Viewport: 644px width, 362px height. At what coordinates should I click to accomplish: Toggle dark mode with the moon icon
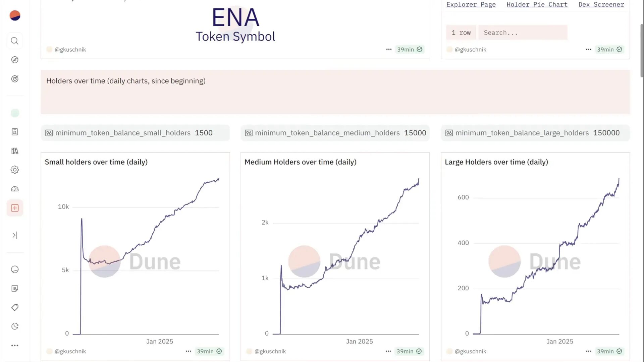(15, 326)
